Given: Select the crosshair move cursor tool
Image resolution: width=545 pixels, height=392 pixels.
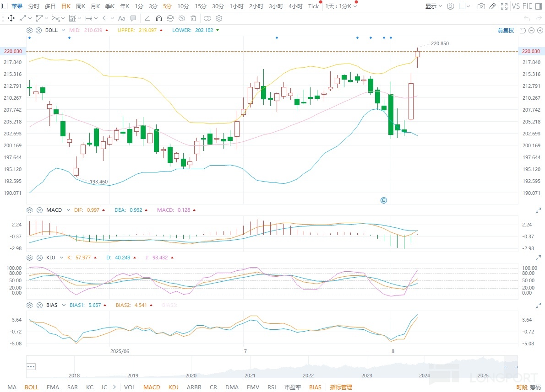Looking at the screenshot, I should (x=11, y=18).
